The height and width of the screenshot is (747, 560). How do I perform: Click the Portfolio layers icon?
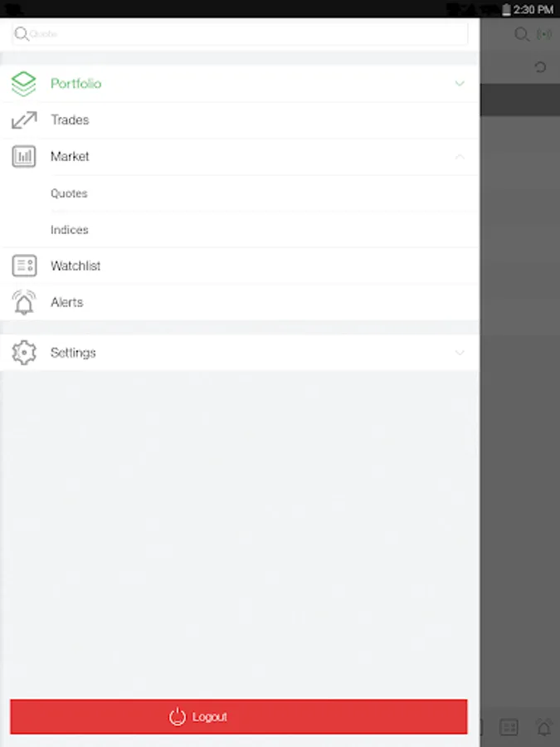[x=24, y=84]
